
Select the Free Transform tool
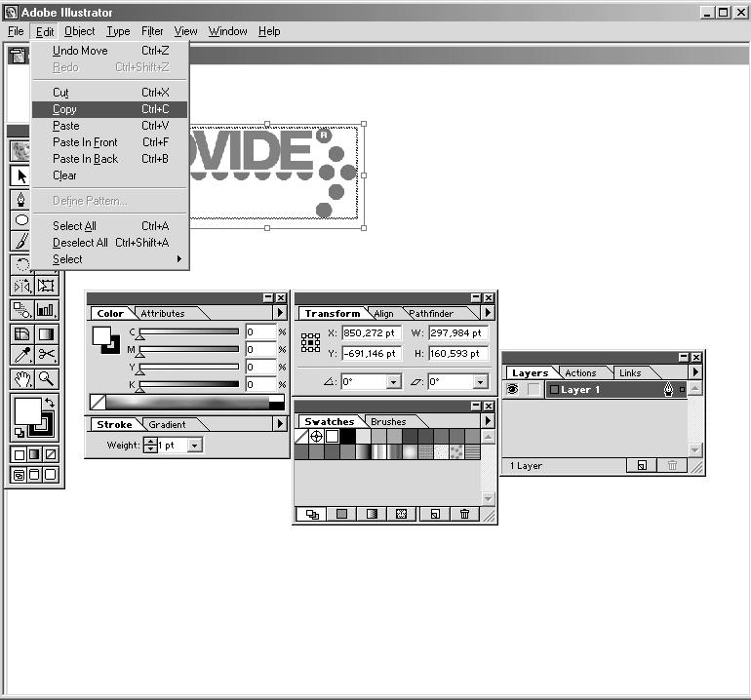click(47, 286)
